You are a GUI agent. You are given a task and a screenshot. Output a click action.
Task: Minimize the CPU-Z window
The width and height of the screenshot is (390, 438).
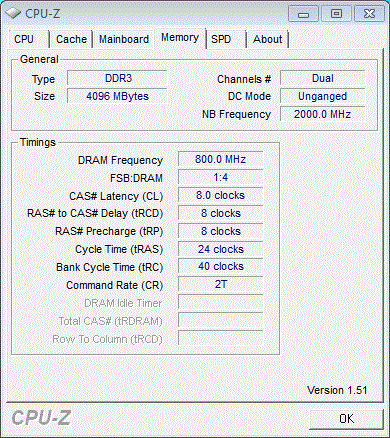[303, 14]
